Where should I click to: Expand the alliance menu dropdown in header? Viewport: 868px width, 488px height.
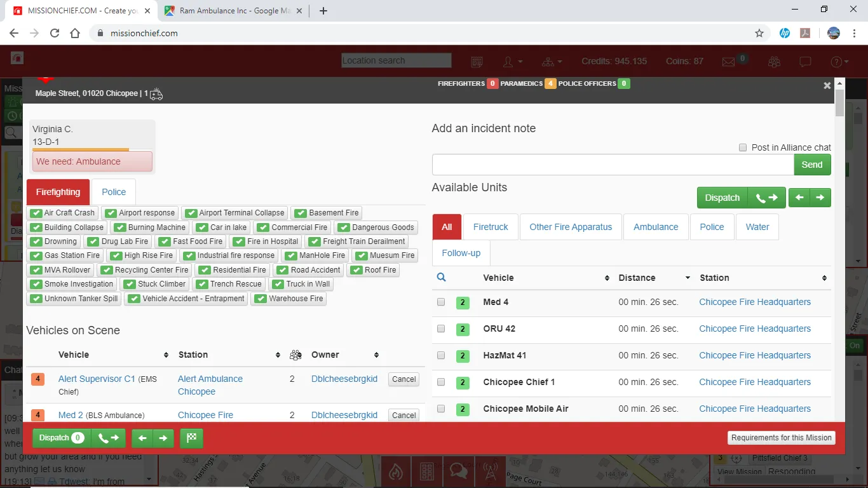(x=552, y=62)
